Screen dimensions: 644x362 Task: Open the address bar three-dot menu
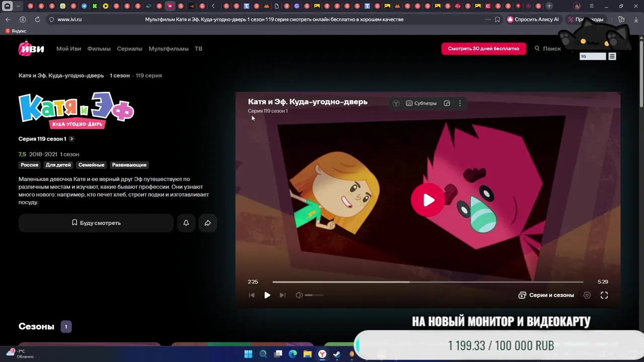tap(488, 20)
